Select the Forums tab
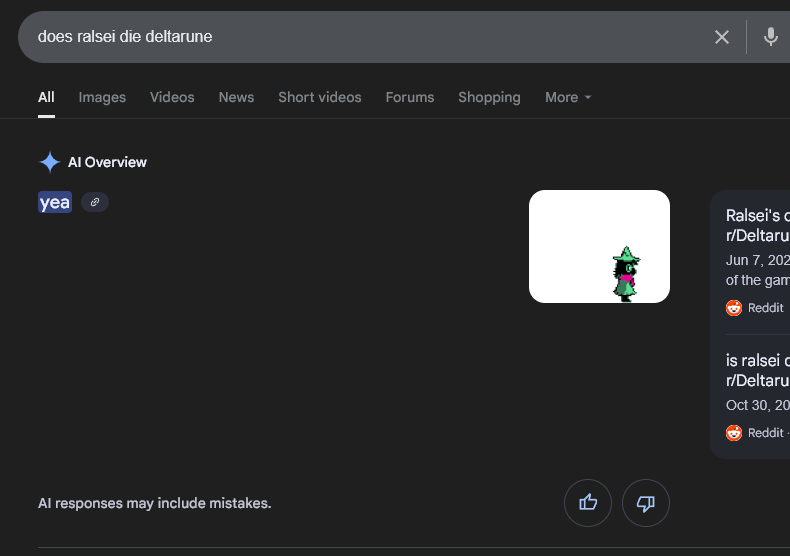The height and width of the screenshot is (556, 790). coord(410,97)
